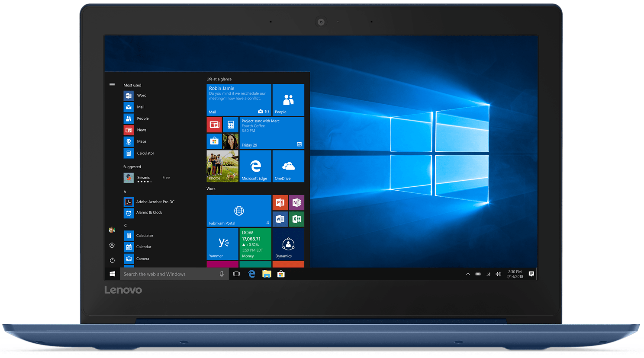Viewport: 644px width, 358px height.
Task: Click the user account avatar
Action: tap(112, 230)
